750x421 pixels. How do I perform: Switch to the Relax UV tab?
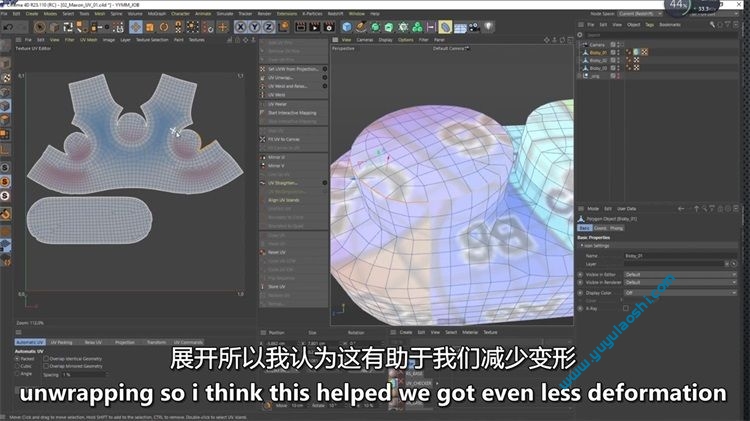coord(93,342)
